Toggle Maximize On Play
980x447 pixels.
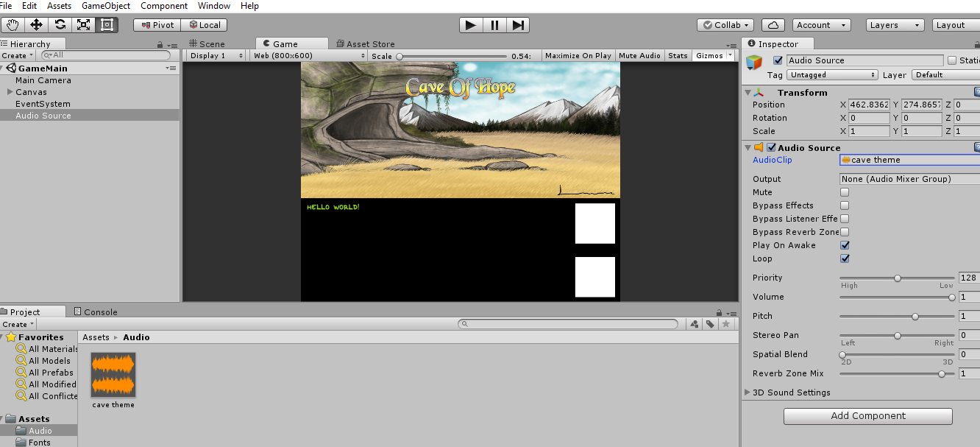pos(578,55)
